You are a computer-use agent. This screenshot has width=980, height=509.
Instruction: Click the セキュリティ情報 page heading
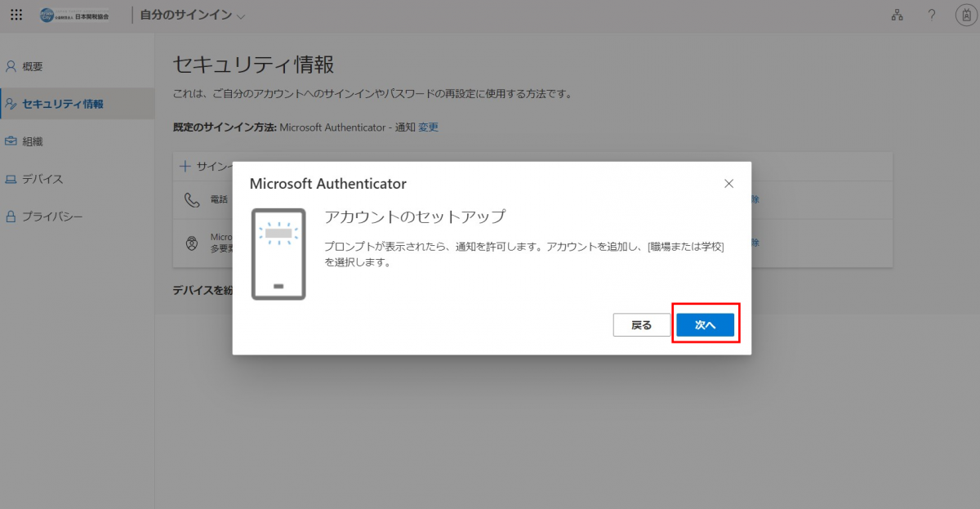[x=254, y=65]
